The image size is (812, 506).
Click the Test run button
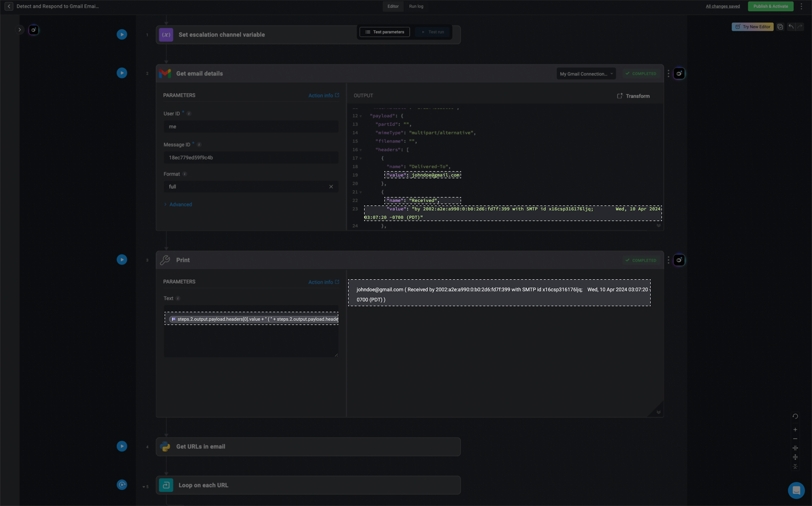pos(432,32)
